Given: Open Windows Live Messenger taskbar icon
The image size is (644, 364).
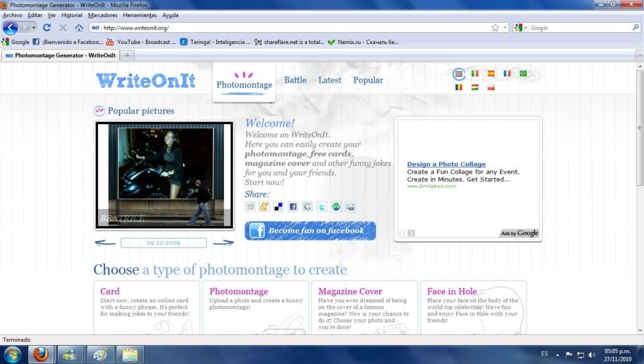Looking at the screenshot, I should [70, 354].
